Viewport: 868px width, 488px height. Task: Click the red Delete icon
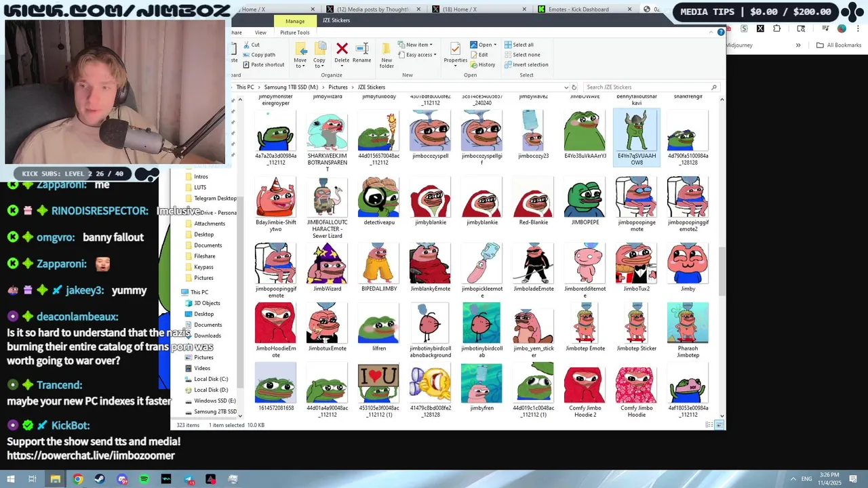click(x=342, y=48)
